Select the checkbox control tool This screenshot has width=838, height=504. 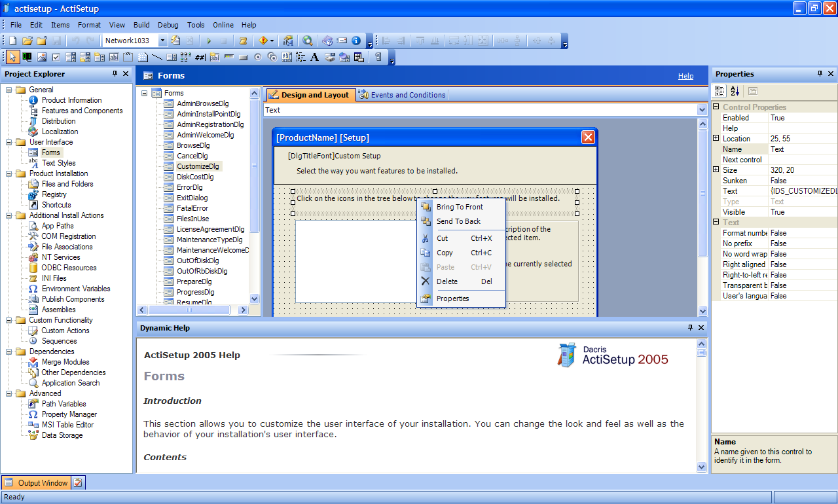[56, 57]
